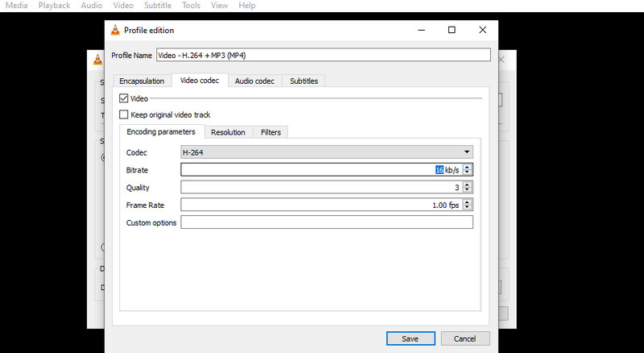Image resolution: width=644 pixels, height=353 pixels.
Task: Open the Audio codec tab
Action: [x=254, y=81]
